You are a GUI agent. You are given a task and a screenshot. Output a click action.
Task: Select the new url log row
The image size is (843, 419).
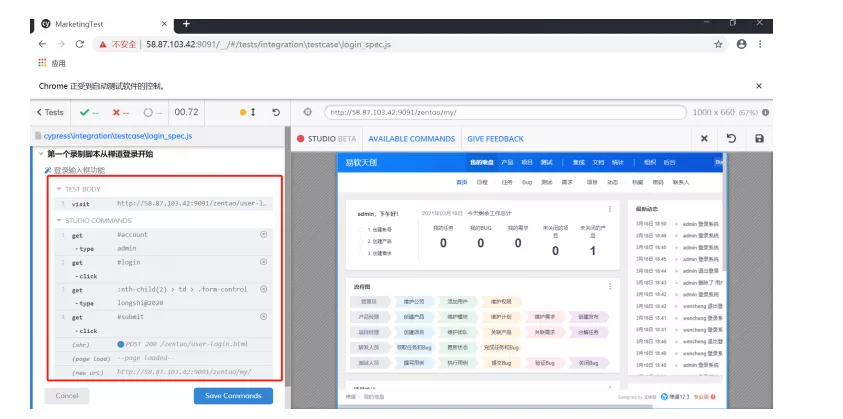click(x=163, y=372)
